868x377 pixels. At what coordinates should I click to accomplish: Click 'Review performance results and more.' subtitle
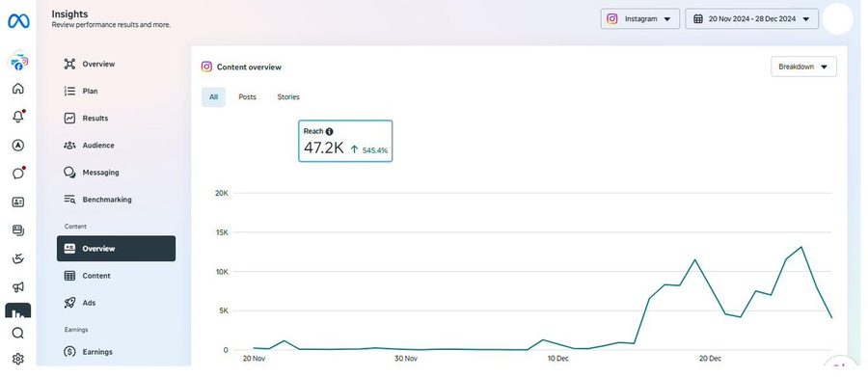tap(111, 25)
